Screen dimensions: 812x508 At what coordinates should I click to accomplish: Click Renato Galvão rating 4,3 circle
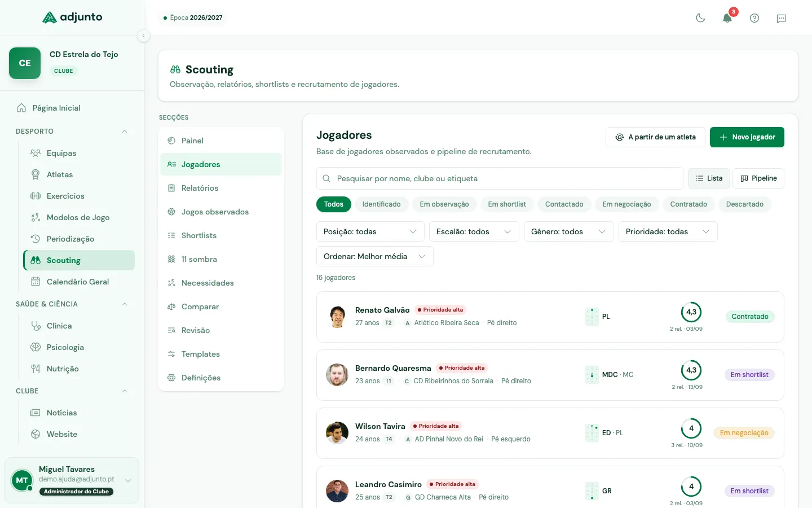point(691,312)
